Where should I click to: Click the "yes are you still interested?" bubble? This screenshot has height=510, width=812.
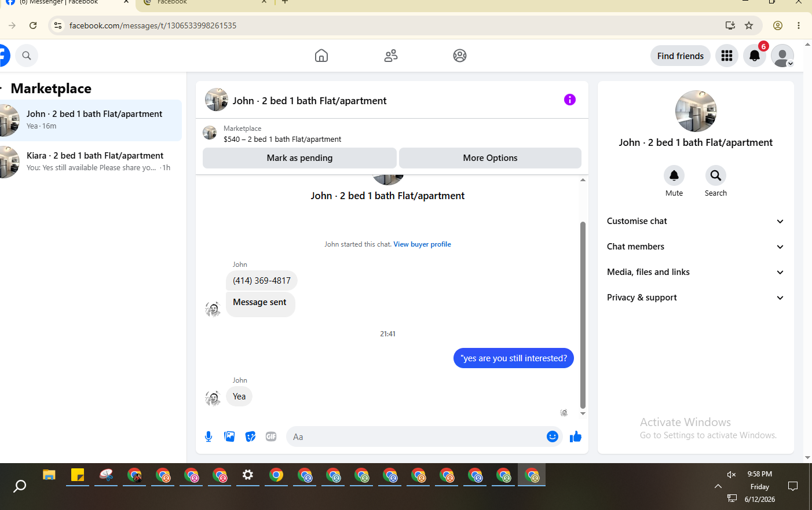point(514,358)
